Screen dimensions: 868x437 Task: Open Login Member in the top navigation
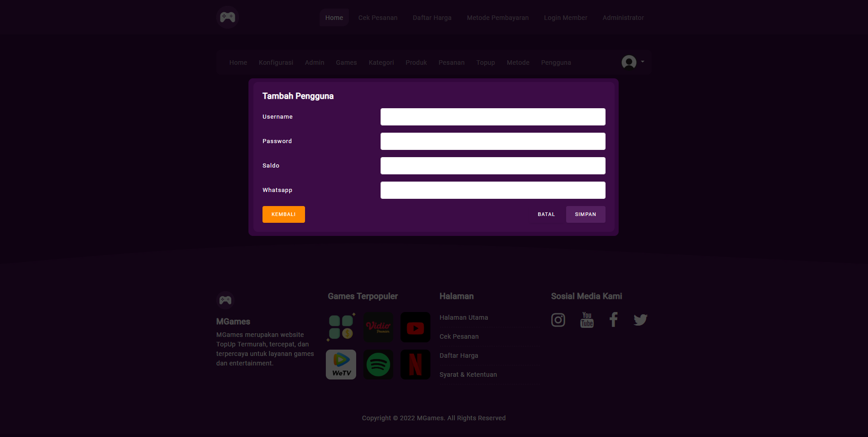pyautogui.click(x=566, y=18)
